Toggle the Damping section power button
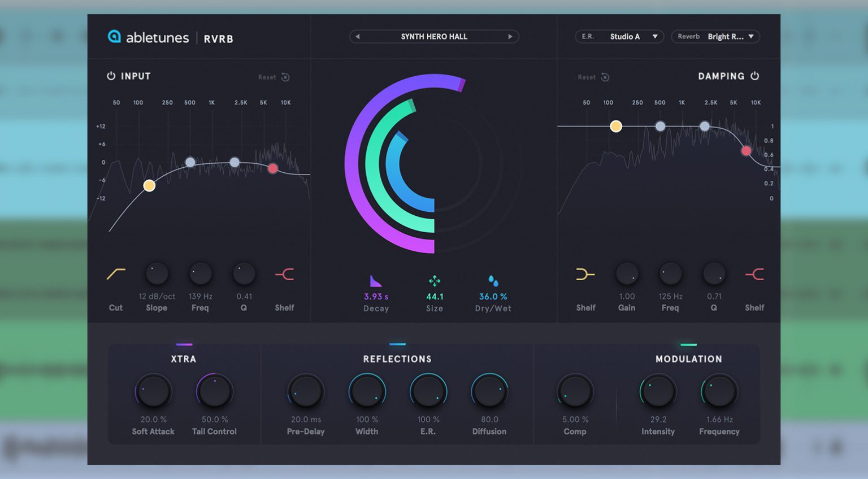 point(756,76)
